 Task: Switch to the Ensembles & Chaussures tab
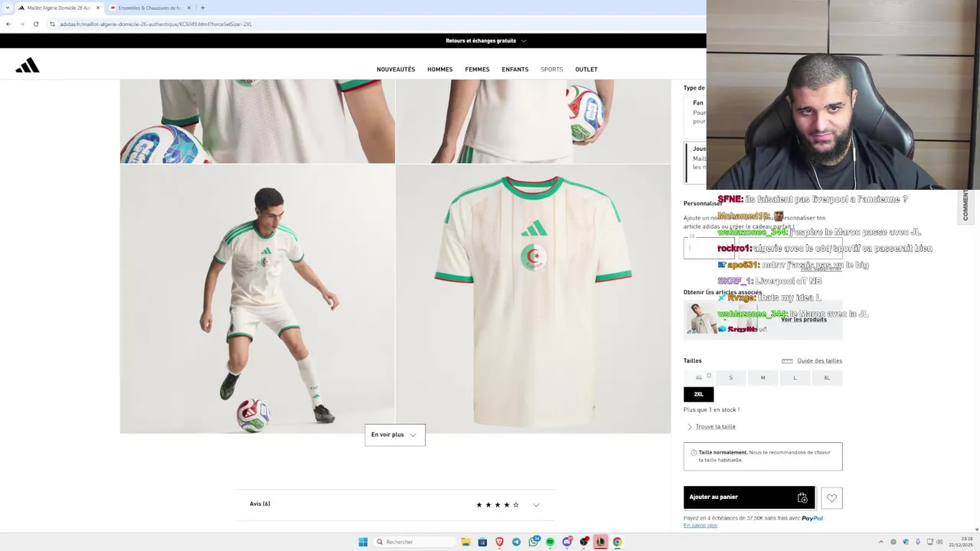pyautogui.click(x=150, y=8)
